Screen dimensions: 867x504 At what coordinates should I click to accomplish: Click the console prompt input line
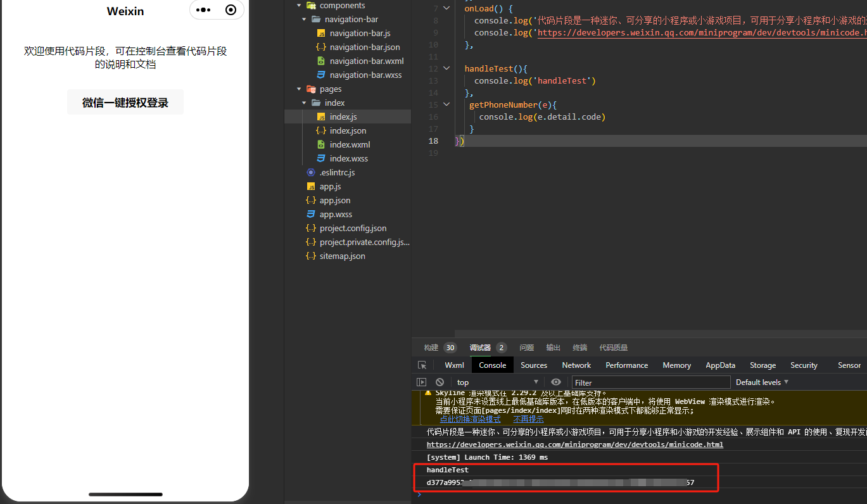(640, 495)
